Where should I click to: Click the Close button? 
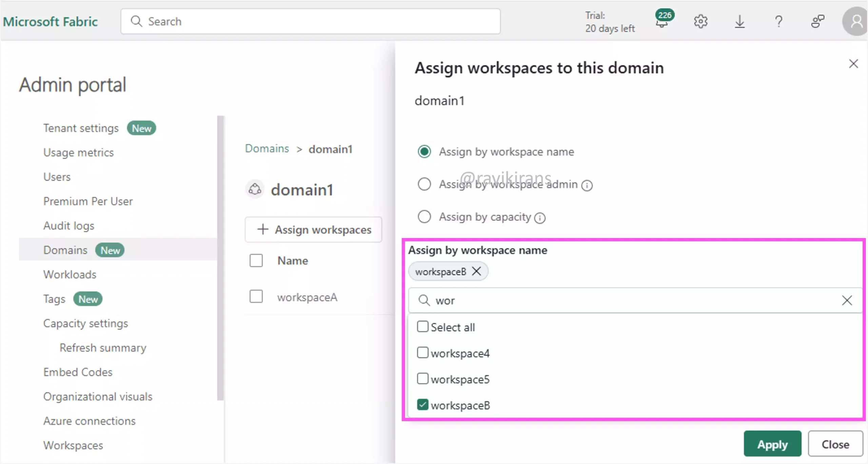[x=835, y=444]
